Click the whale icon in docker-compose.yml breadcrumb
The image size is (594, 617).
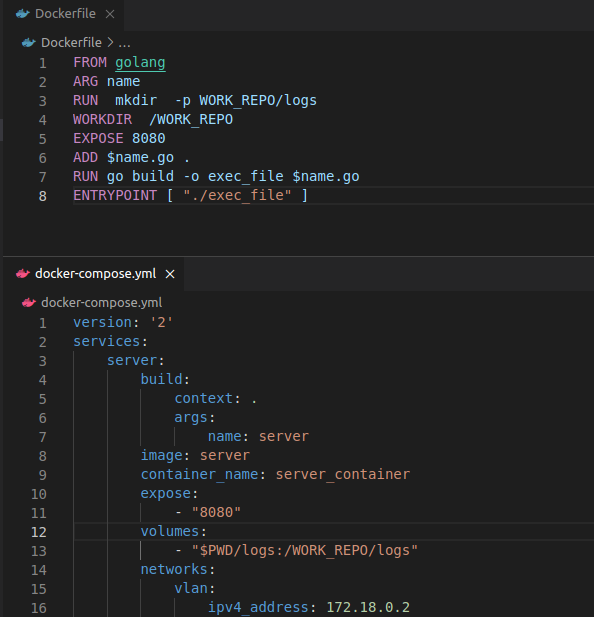(x=29, y=303)
